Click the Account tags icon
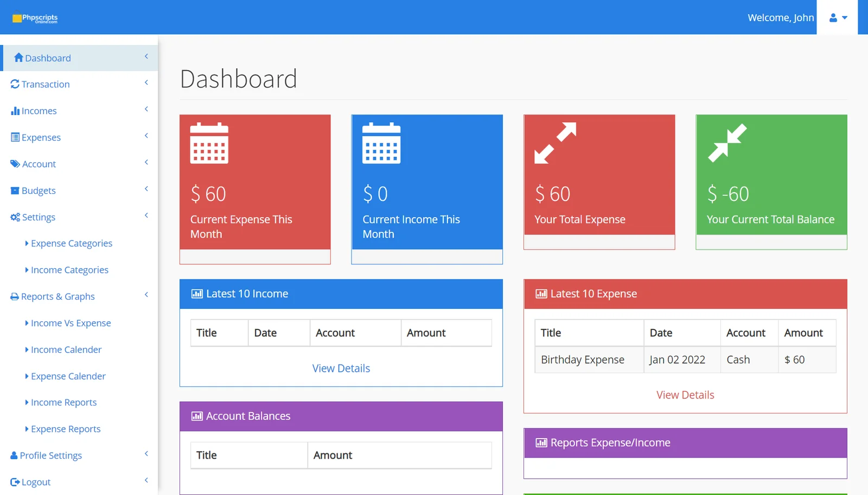The width and height of the screenshot is (868, 495). (15, 164)
